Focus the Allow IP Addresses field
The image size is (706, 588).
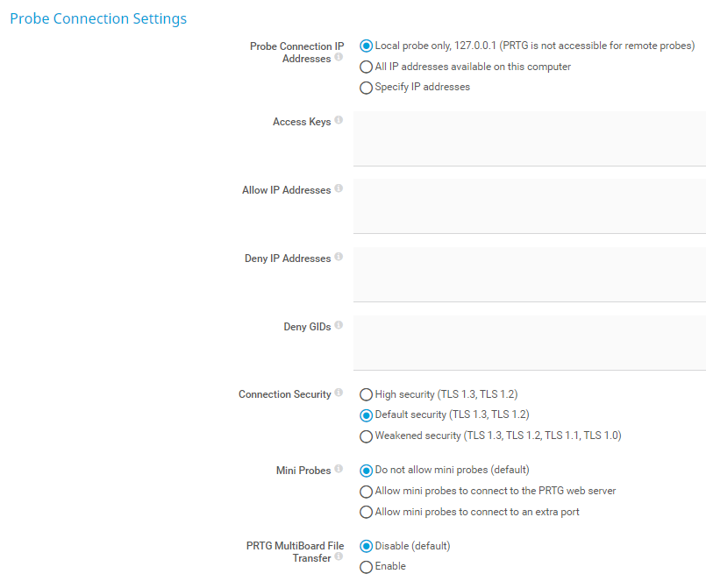529,206
